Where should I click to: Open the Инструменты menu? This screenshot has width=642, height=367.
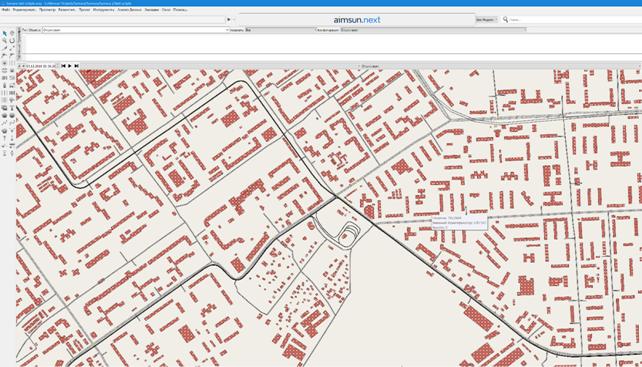(103, 9)
